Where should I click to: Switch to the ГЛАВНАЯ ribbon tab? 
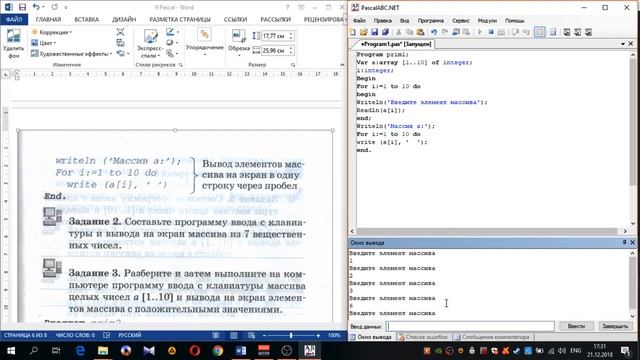(48, 19)
